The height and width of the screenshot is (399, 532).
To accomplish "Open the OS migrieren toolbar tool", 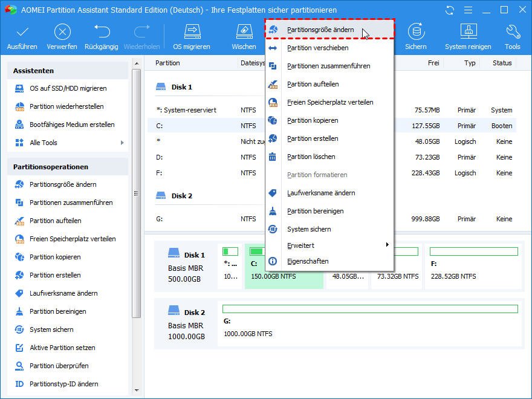I will pos(192,37).
